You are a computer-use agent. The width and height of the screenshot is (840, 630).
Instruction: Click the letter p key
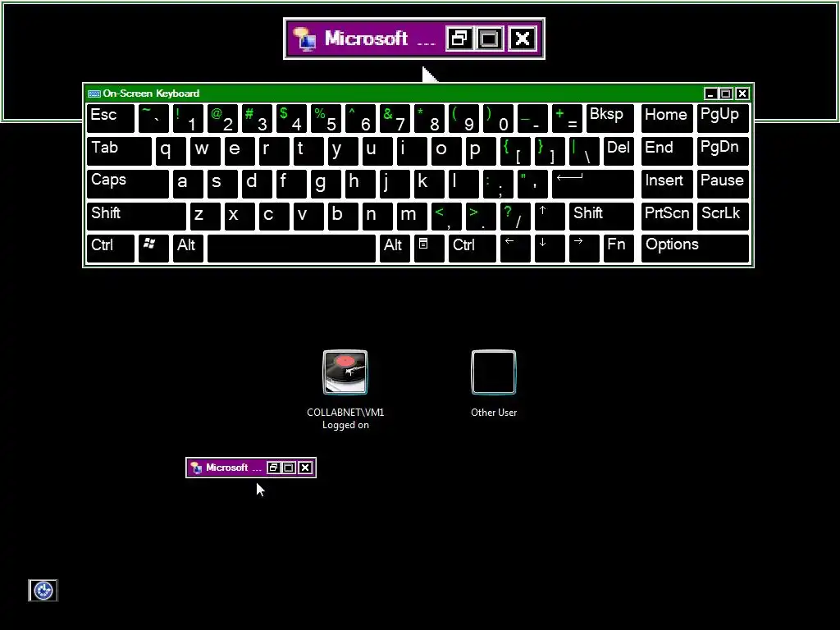[x=481, y=151]
